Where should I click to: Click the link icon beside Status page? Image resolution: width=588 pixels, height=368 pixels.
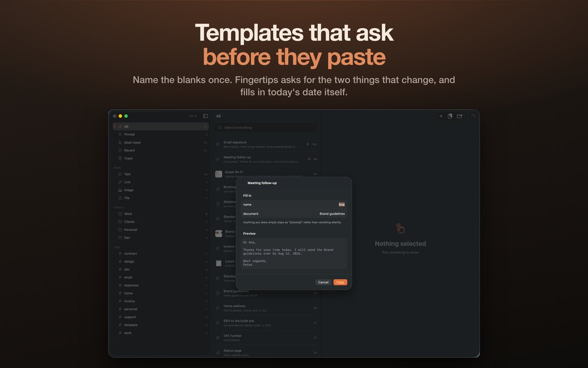tap(218, 352)
